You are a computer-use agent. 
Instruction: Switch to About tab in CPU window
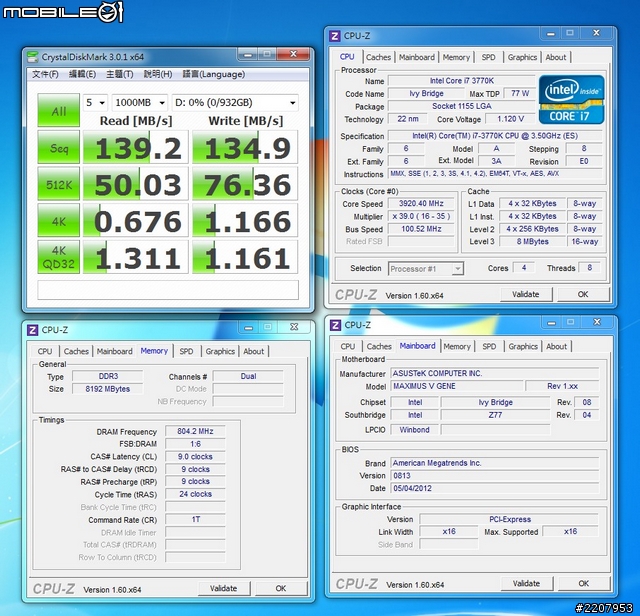click(x=556, y=57)
